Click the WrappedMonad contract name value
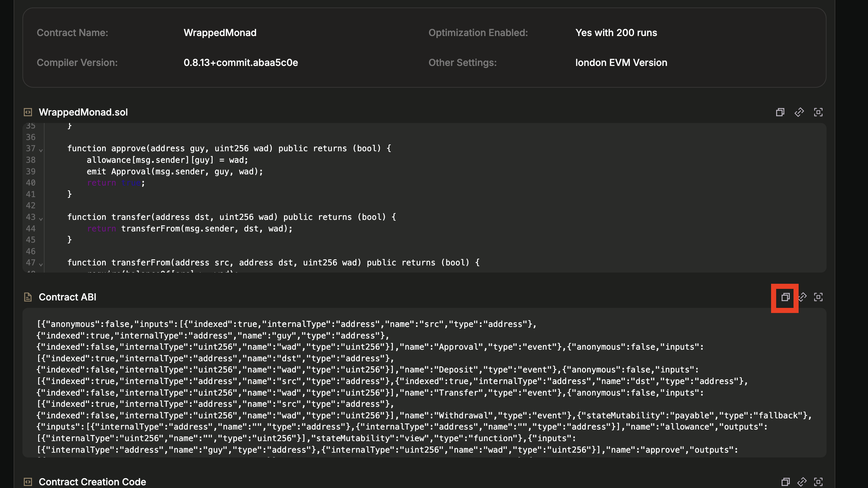 (x=220, y=33)
